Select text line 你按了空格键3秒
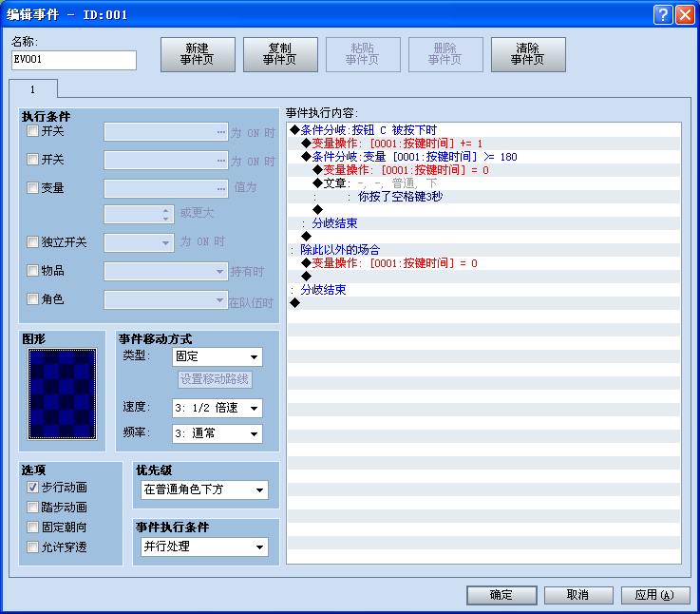Viewport: 700px width, 614px height. click(x=484, y=197)
